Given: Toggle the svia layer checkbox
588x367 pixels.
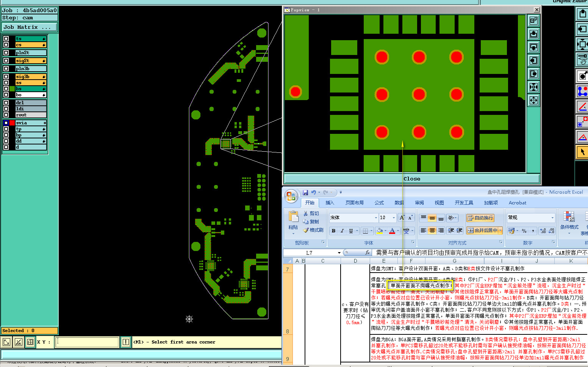Looking at the screenshot, I should tap(6, 123).
